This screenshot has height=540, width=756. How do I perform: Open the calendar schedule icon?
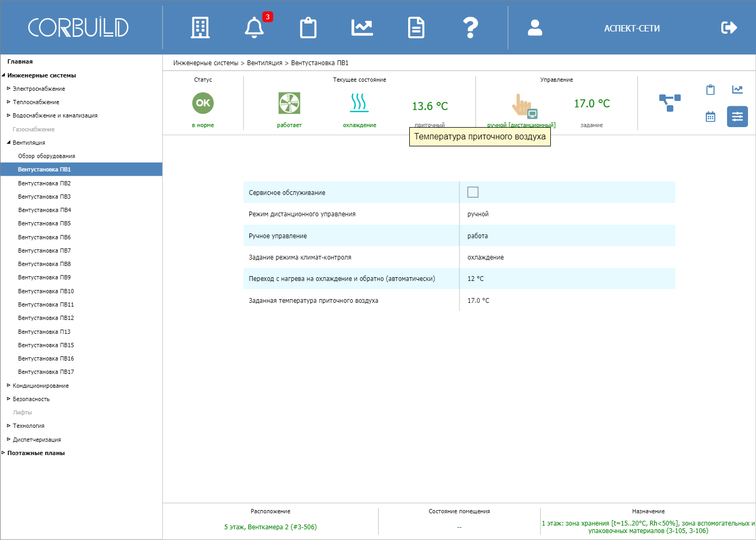[710, 116]
